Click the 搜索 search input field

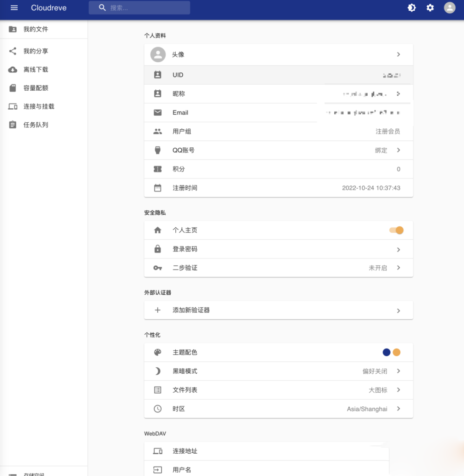point(139,7)
